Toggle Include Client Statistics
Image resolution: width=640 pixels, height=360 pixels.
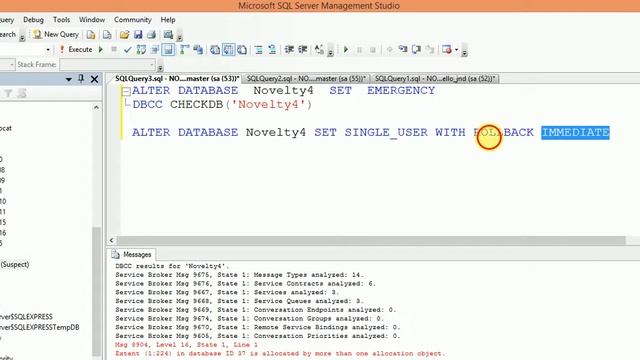click(198, 50)
